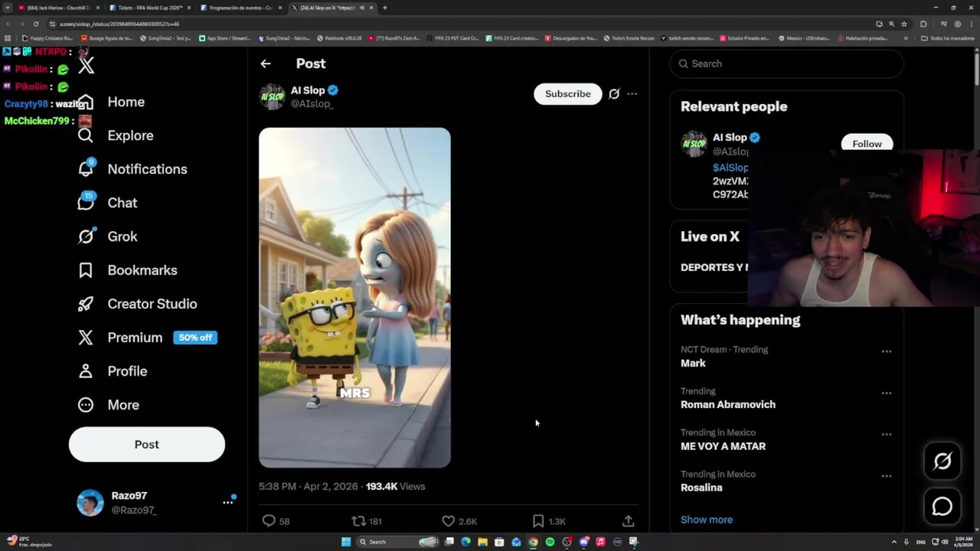Open options for the Rosalina trend
980x551 pixels.
tap(887, 475)
